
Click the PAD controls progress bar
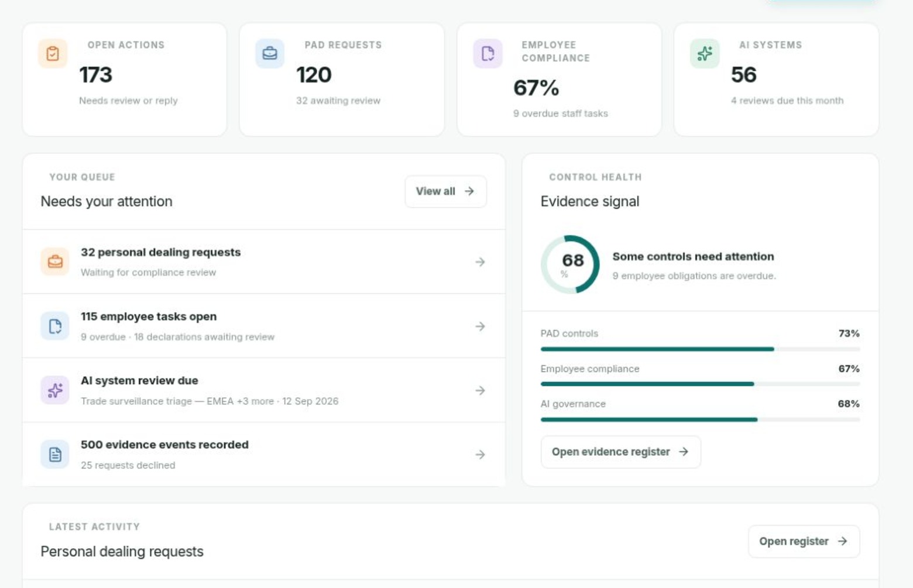pyautogui.click(x=700, y=349)
